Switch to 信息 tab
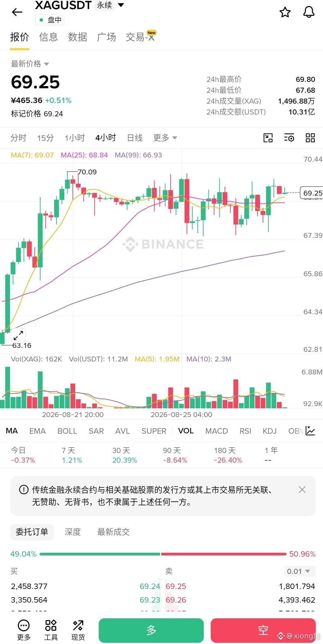 tap(48, 37)
